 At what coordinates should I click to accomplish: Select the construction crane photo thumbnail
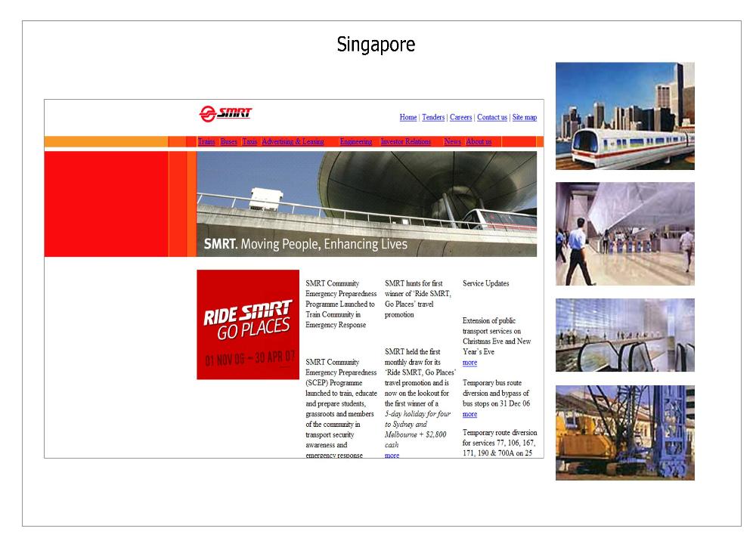click(x=624, y=432)
